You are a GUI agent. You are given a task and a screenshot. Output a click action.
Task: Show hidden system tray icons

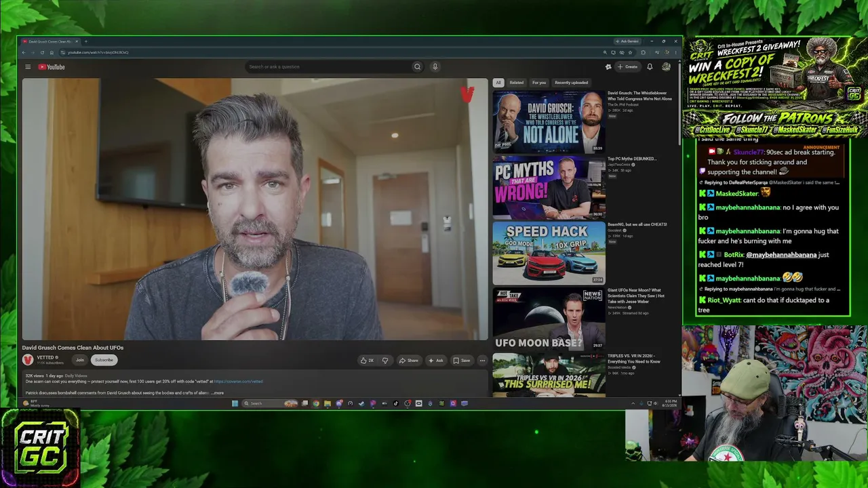point(633,403)
